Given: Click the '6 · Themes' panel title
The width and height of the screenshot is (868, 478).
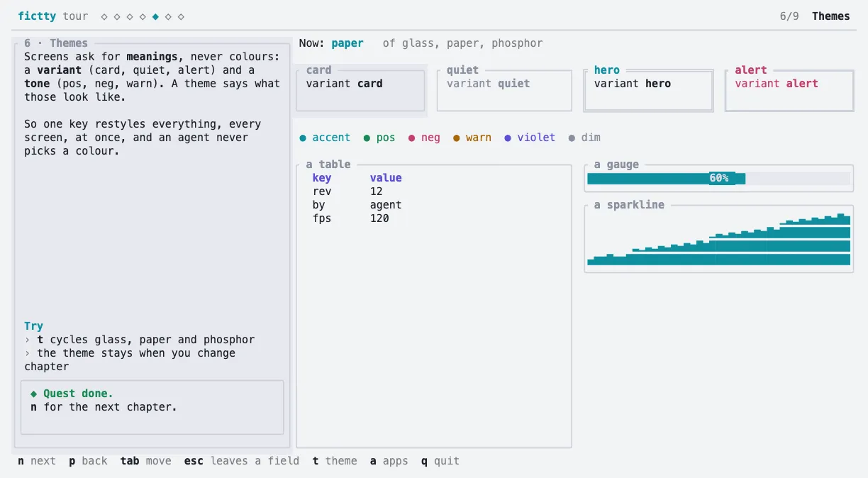Looking at the screenshot, I should [56, 43].
